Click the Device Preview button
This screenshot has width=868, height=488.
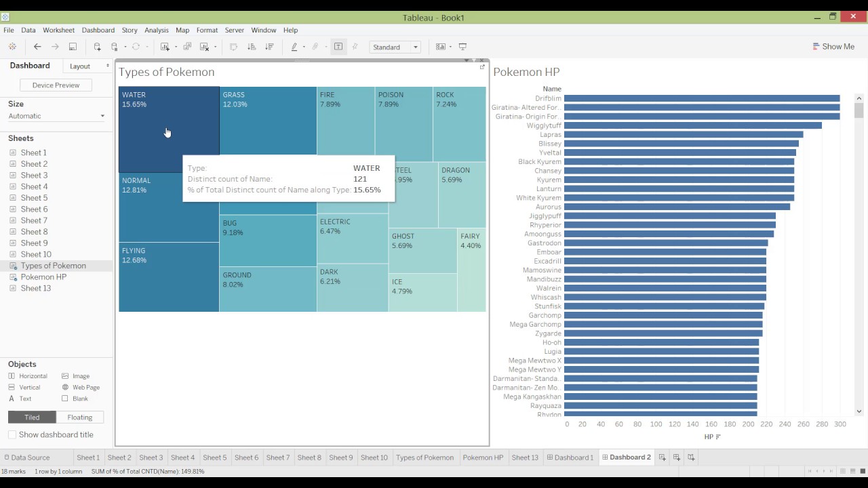pyautogui.click(x=56, y=85)
